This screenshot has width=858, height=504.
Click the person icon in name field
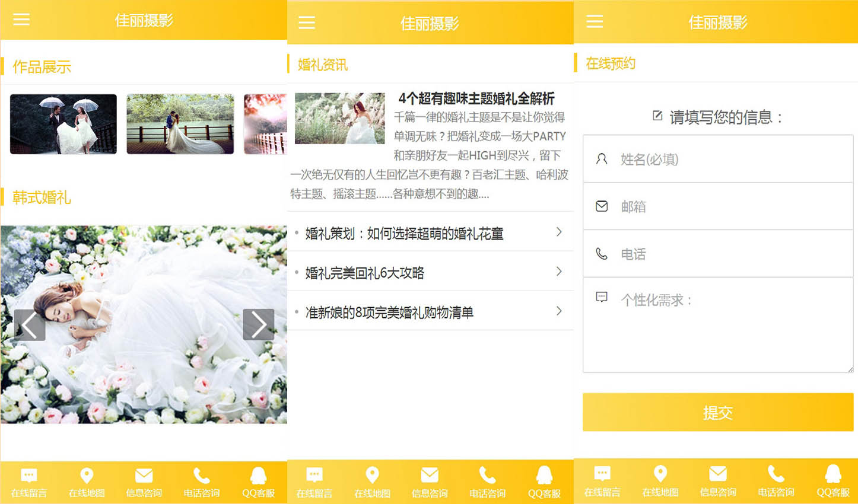(602, 159)
